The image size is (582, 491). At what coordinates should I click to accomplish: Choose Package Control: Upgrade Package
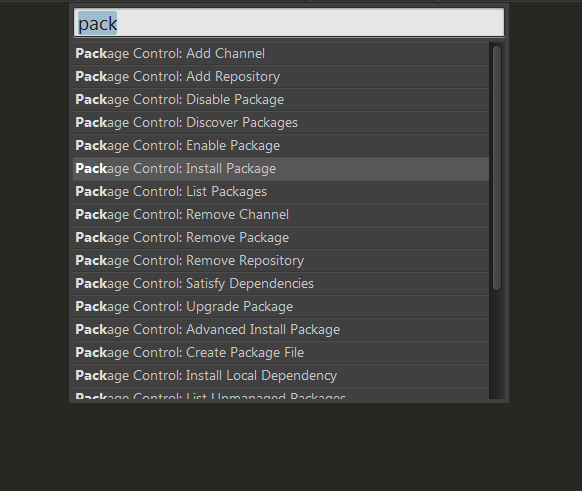point(281,307)
